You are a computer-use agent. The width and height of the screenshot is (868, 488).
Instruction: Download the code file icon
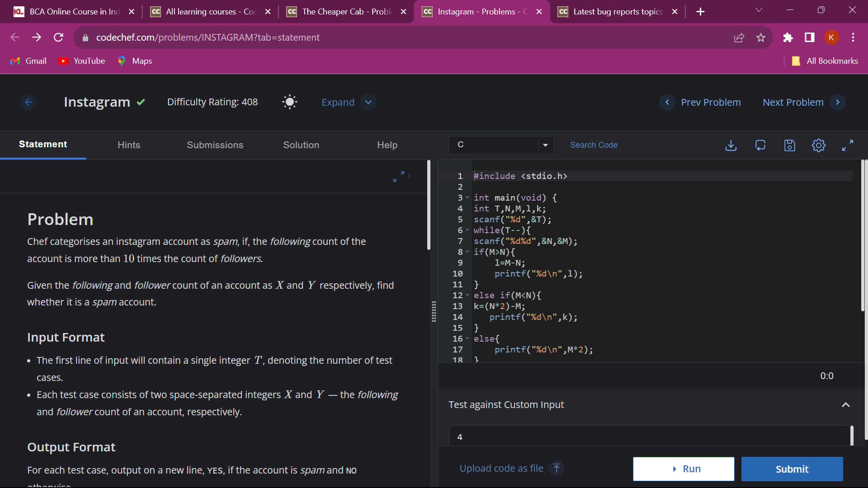(x=731, y=145)
